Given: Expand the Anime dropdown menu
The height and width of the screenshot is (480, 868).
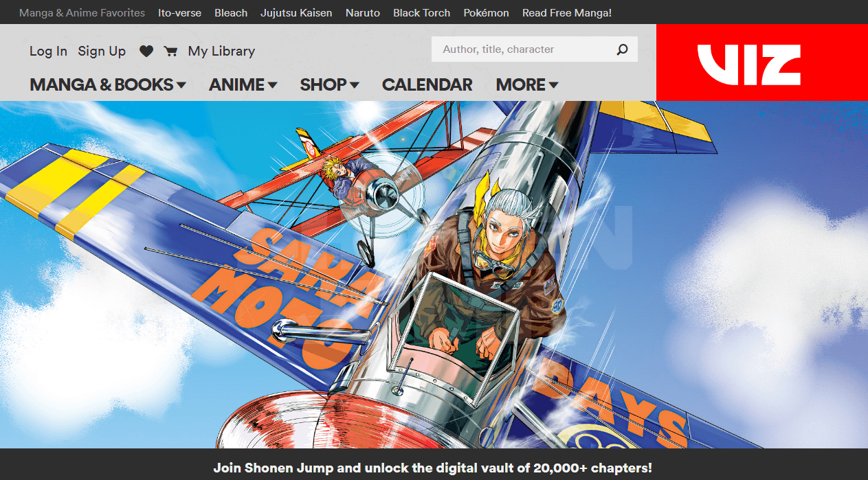Looking at the screenshot, I should pos(243,84).
